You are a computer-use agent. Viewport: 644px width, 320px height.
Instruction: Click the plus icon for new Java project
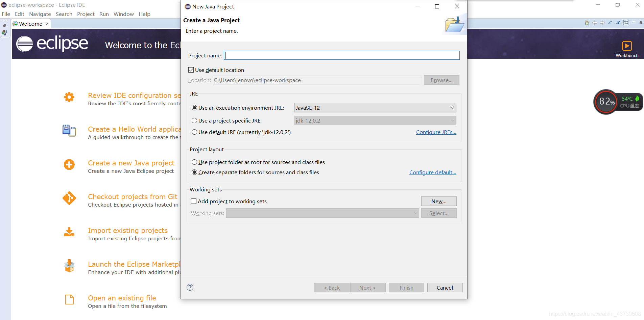point(69,165)
